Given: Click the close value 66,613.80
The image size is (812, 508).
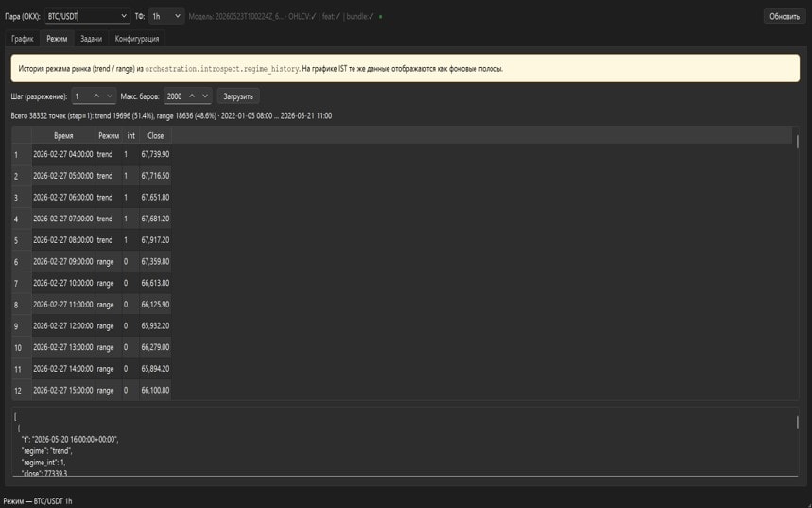Looking at the screenshot, I should pos(155,283).
